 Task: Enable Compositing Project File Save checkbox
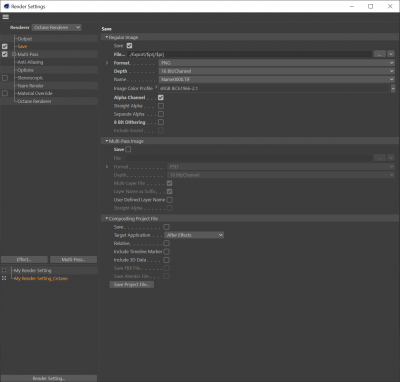tap(166, 227)
